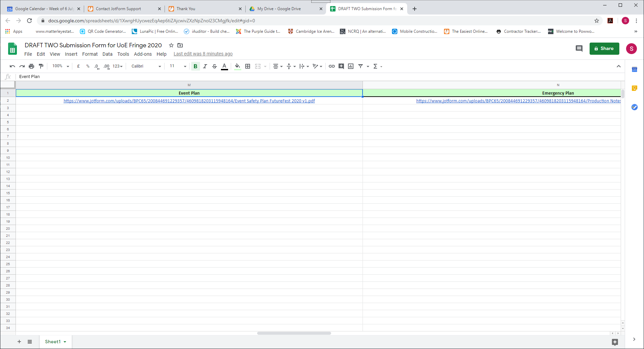The image size is (644, 349).
Task: Open the fill color tool
Action: [238, 66]
